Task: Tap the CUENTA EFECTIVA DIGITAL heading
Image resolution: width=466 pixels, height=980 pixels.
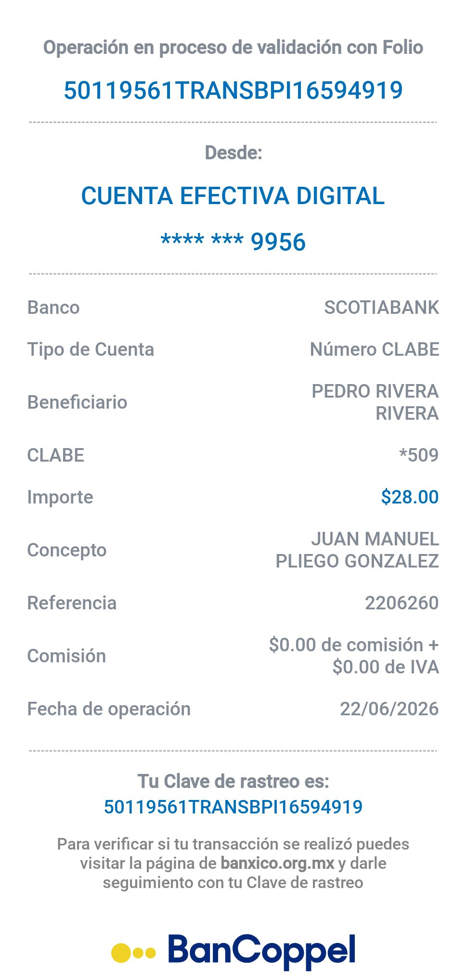Action: point(233,196)
